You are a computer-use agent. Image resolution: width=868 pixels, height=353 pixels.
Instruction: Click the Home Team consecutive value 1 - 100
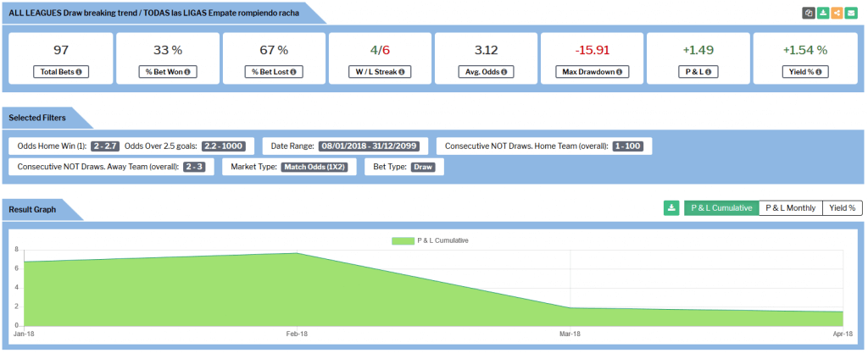628,146
